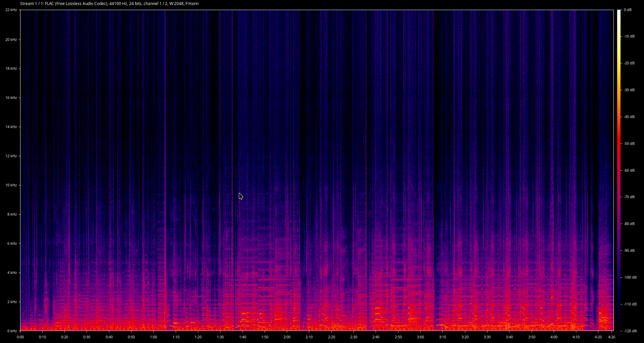Pick the -100 dB level label
Image resolution: width=644 pixels, height=343 pixels.
630,277
